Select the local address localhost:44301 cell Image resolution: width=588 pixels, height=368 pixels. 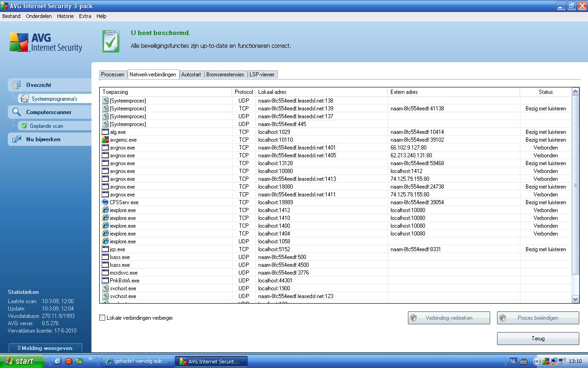[322, 281]
